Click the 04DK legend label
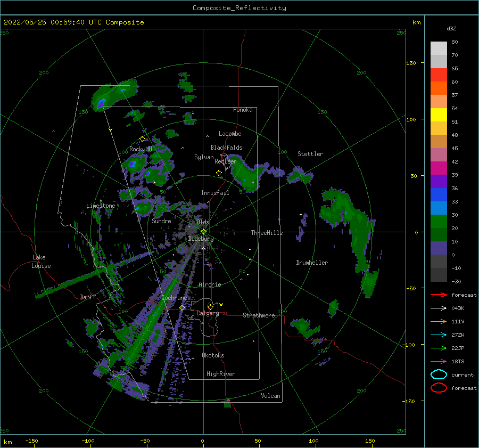Viewport: 479px width, 448px height. click(458, 308)
